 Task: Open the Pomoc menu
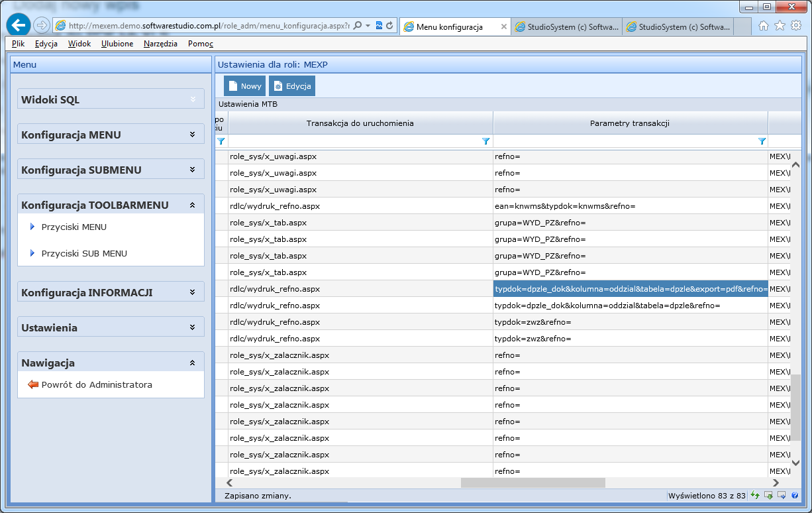click(x=201, y=44)
